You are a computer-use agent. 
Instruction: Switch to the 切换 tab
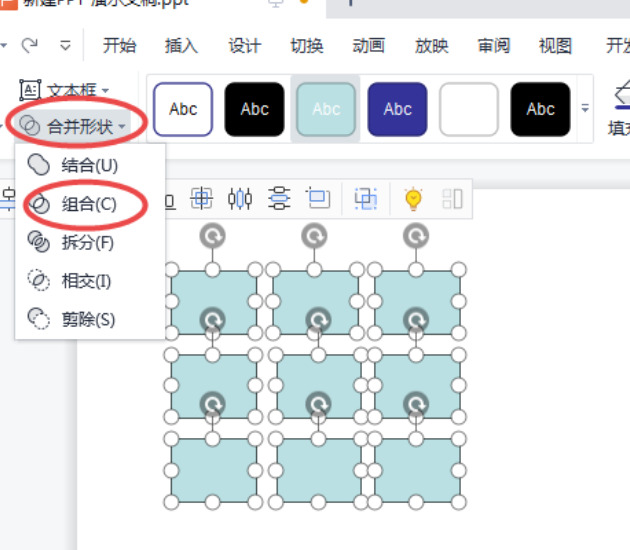coord(307,45)
